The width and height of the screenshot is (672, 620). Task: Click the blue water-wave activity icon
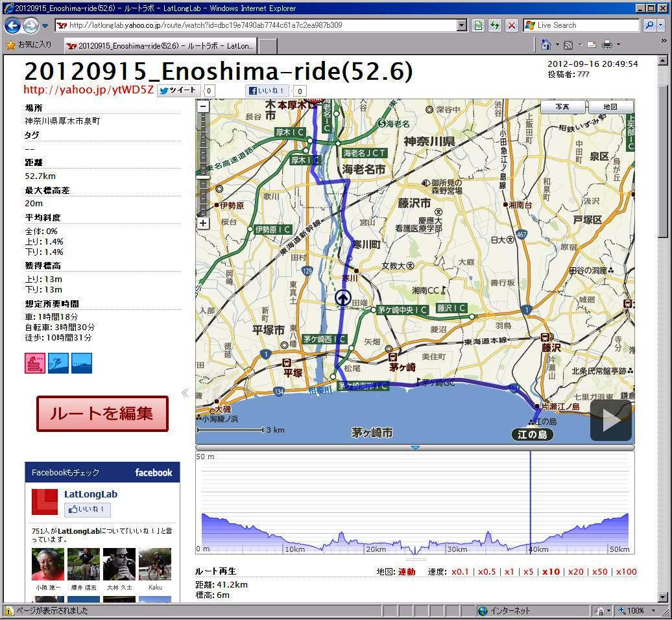[82, 363]
